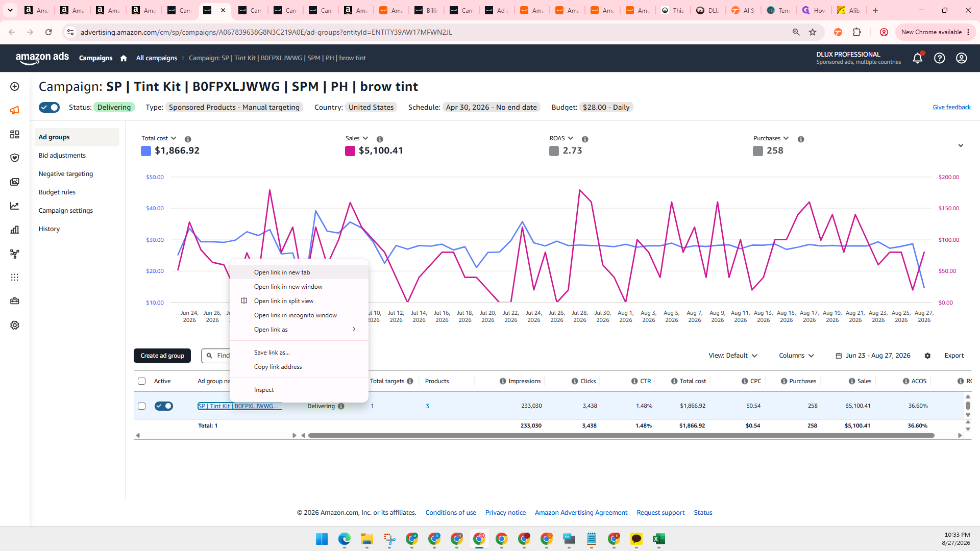Select Inspect from context menu
The image size is (980, 551).
[x=299, y=390]
